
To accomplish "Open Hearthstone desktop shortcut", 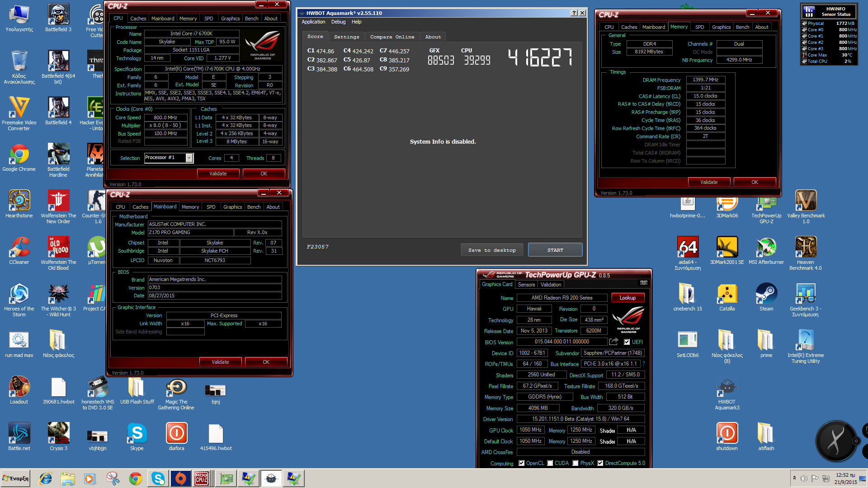I will 19,204.
